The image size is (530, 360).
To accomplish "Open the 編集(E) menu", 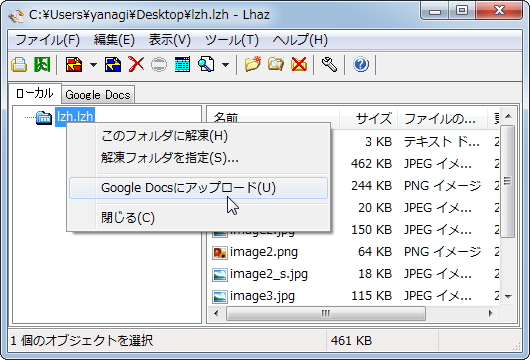I will [x=114, y=40].
